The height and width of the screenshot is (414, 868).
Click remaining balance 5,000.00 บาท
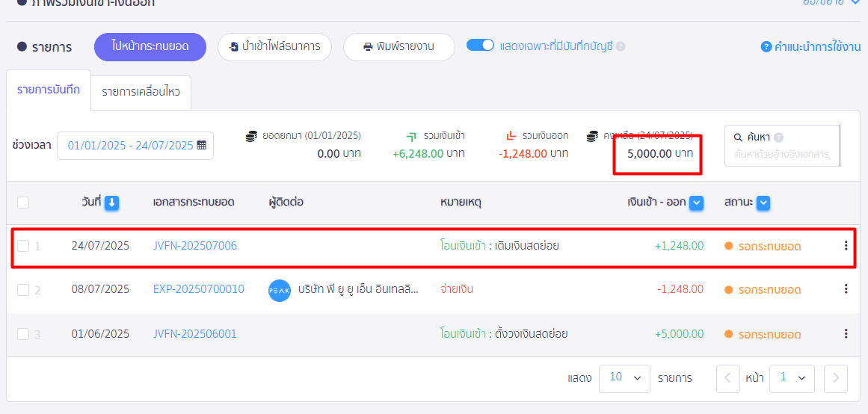click(660, 153)
